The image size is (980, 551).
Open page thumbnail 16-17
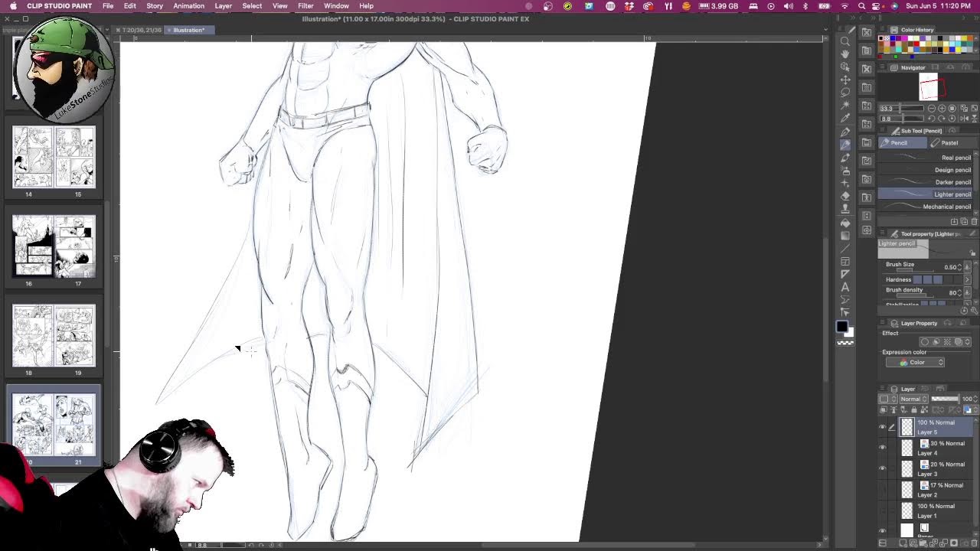(54, 246)
